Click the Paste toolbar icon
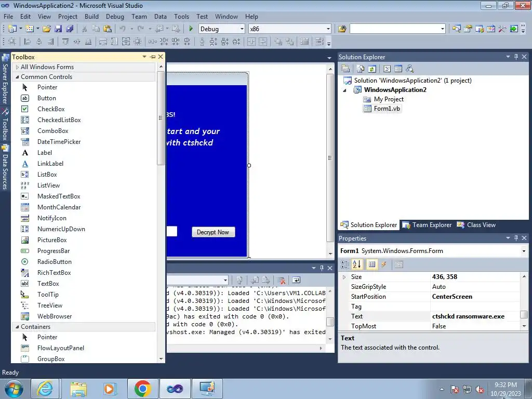 coord(108,29)
